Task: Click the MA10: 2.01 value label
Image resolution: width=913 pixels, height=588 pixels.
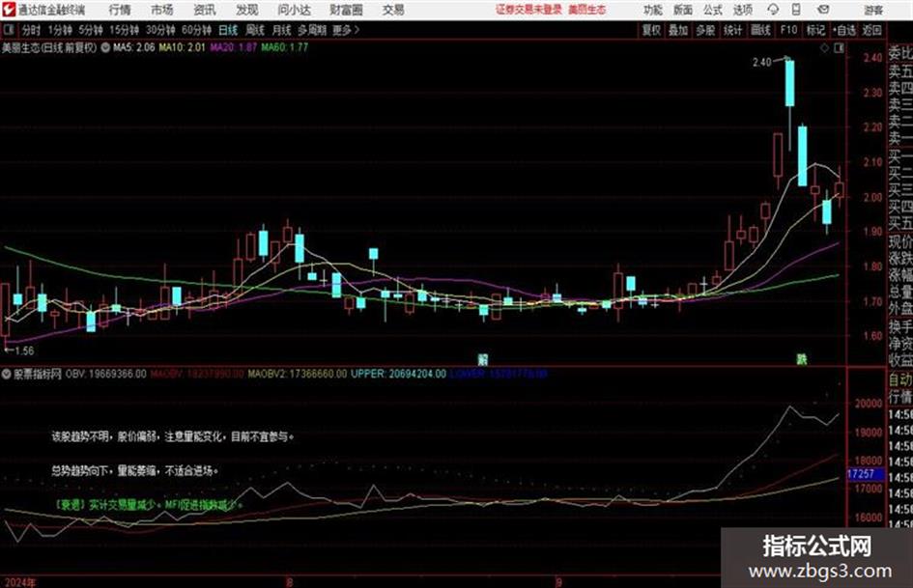Action: (183, 47)
